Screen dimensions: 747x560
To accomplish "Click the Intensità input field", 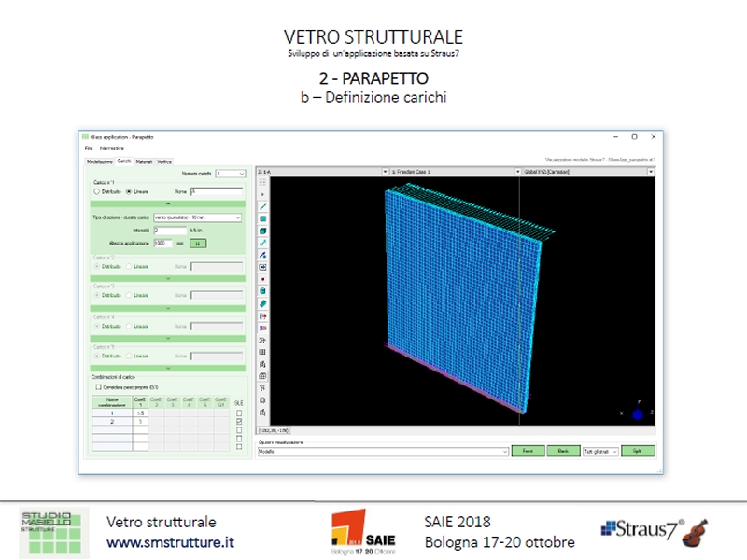I will point(169,229).
